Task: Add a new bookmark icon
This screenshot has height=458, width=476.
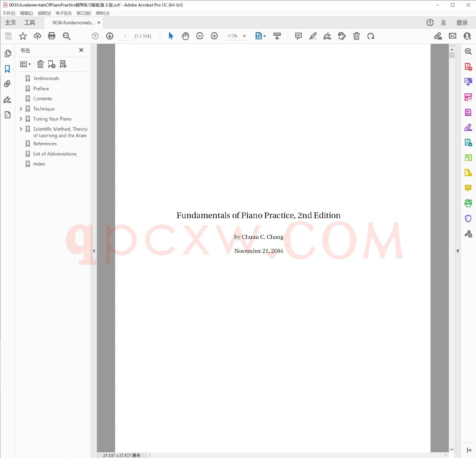Action: click(51, 64)
